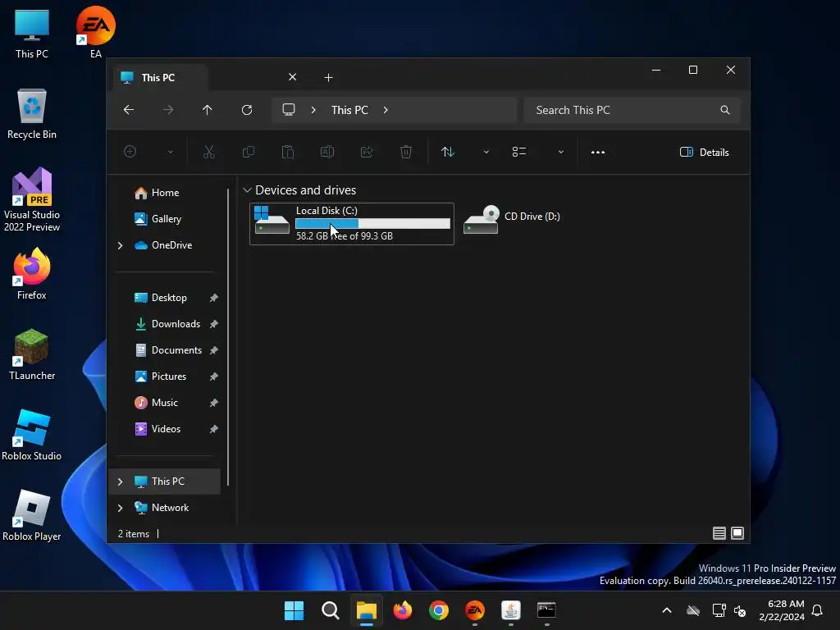
Task: Select the Recycle Bin desktop icon
Action: (x=32, y=114)
